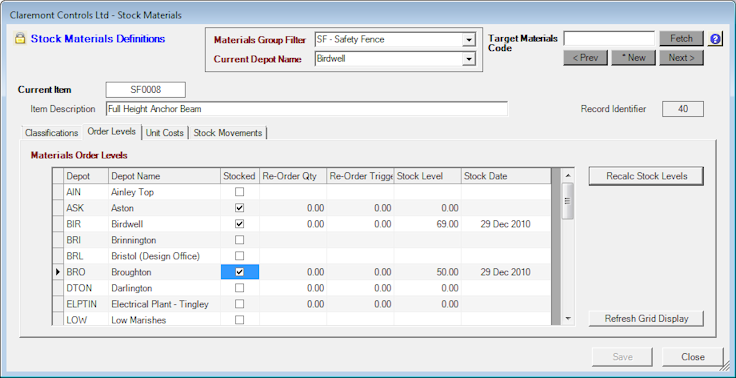Click the padlock icon beside Stock Materials Definitions
Screen dimensions: 736x378
point(20,39)
